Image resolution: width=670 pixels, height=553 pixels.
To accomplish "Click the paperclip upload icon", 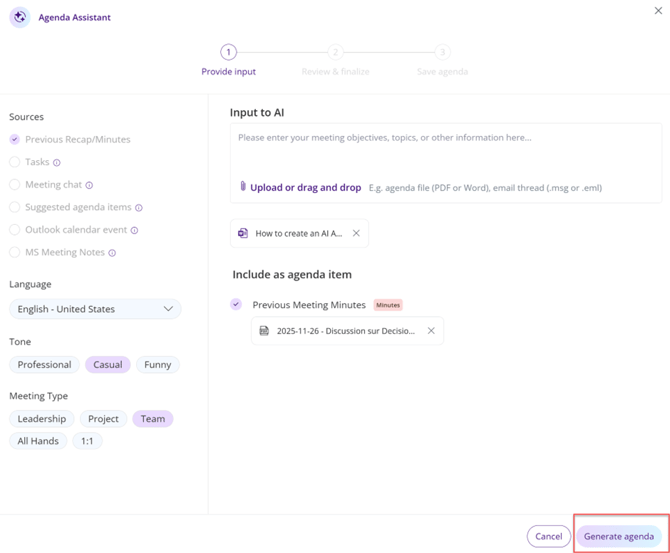I will pyautogui.click(x=243, y=187).
